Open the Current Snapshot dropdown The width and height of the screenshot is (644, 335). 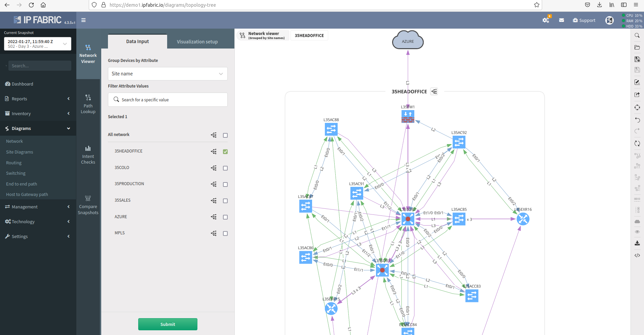(x=38, y=44)
